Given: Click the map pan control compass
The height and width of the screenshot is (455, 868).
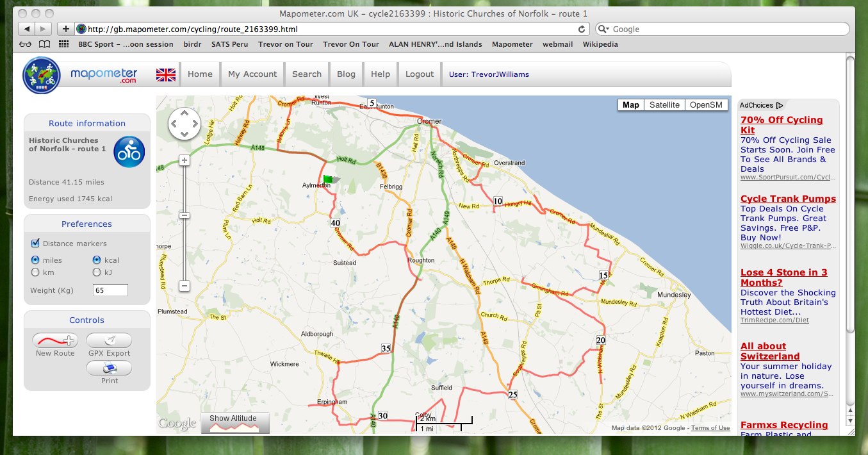Looking at the screenshot, I should coord(184,124).
